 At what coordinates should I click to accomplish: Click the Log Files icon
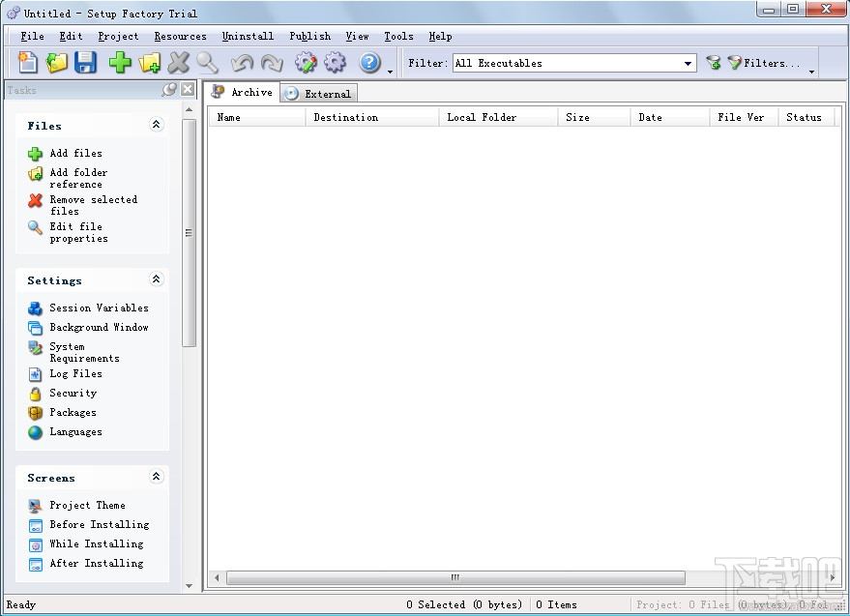[x=35, y=374]
